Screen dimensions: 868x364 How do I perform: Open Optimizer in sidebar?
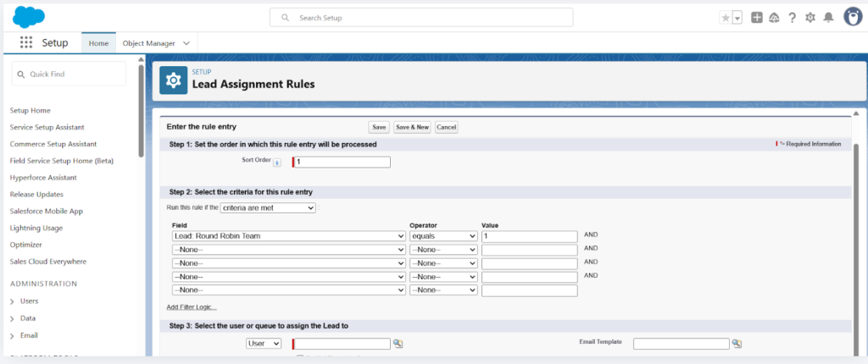pos(26,245)
